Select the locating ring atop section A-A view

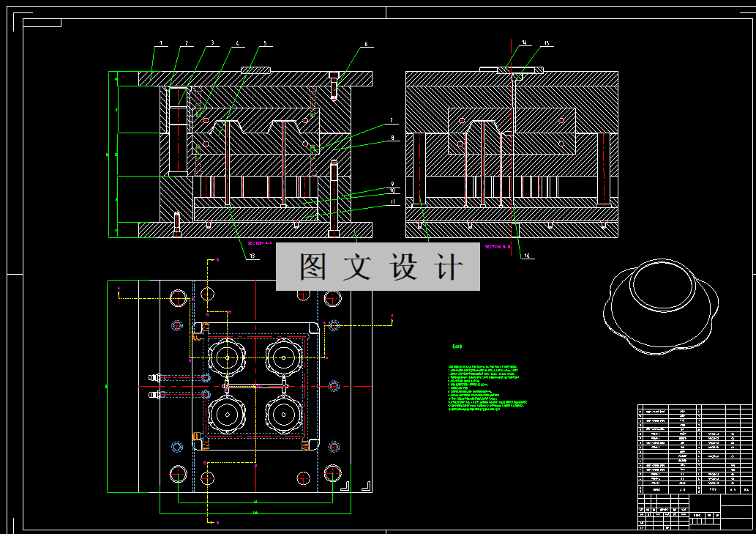(255, 70)
